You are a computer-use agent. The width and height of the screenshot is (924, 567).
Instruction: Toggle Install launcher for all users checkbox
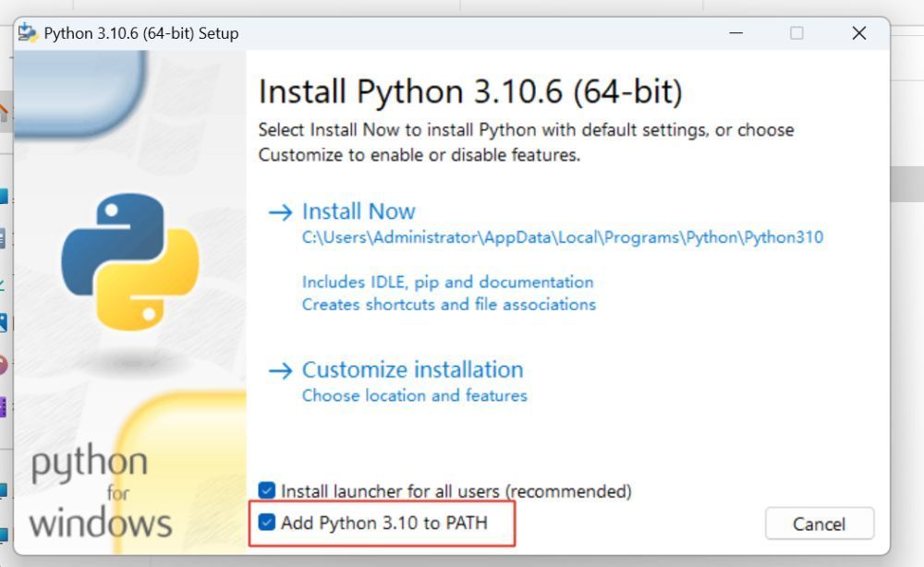[x=266, y=489]
